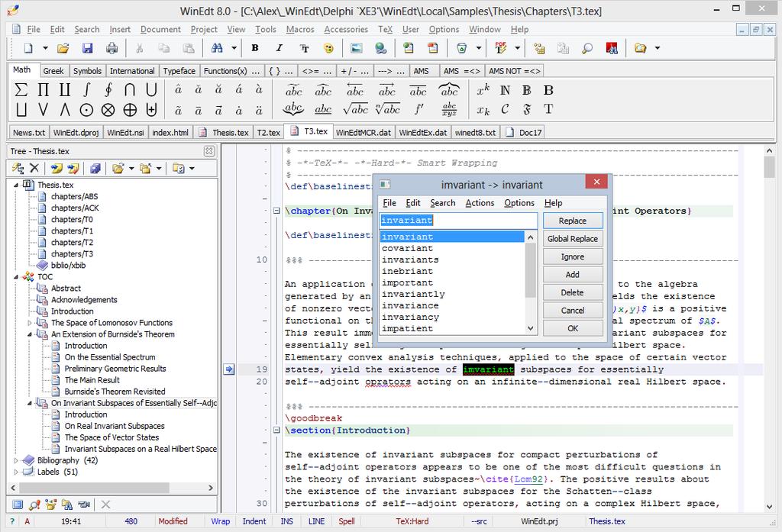Collapse the Thesis.tex tree node
Image resolution: width=782 pixels, height=532 pixels.
pos(16,185)
